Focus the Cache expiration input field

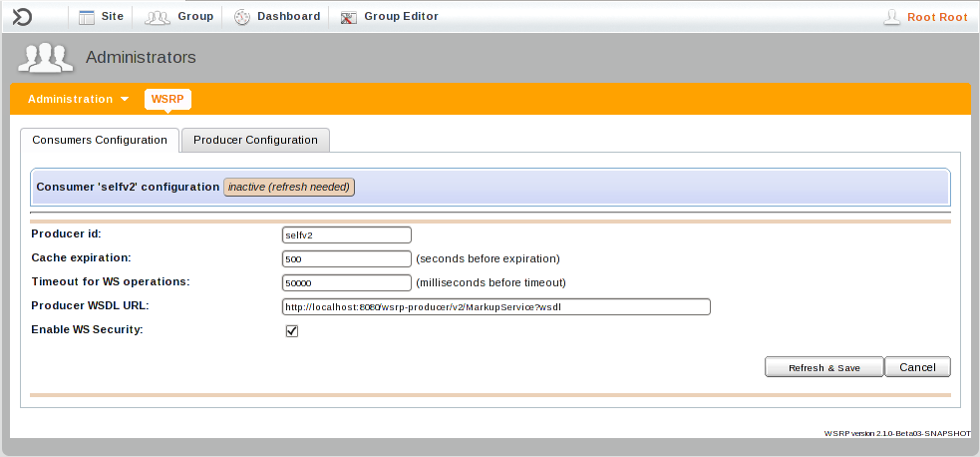tap(347, 259)
